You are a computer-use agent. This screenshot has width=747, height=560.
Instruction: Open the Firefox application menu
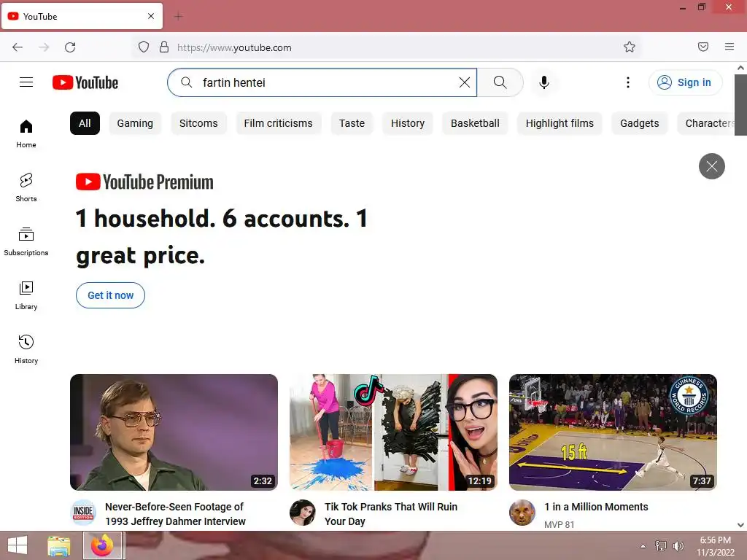729,47
